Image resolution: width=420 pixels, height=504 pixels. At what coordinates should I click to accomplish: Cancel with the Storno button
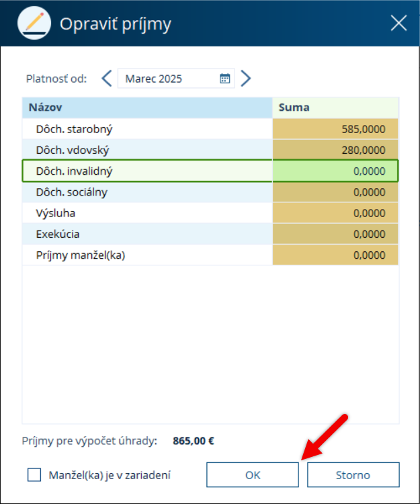click(353, 474)
